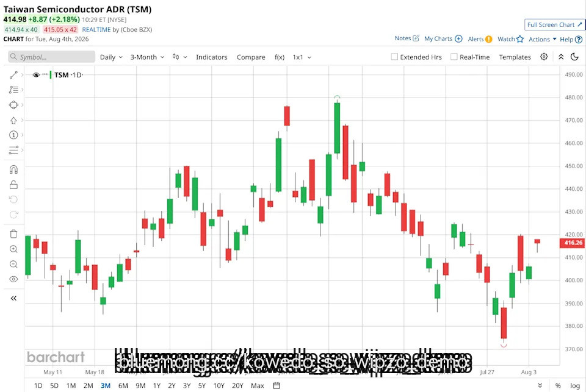Open the Fibonacci tools icon
The height and width of the screenshot is (392, 586).
tap(13, 90)
